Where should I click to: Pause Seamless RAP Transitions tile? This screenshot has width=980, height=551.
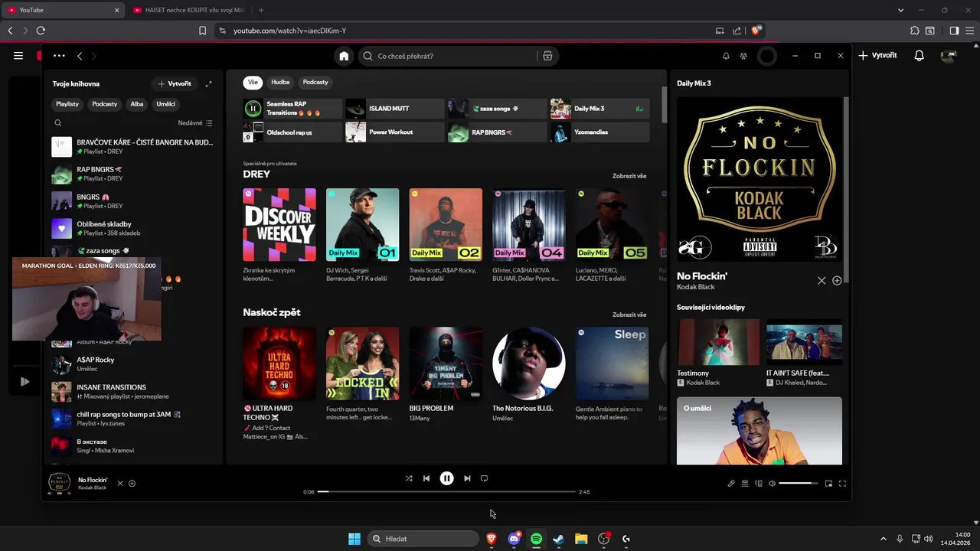click(x=253, y=109)
